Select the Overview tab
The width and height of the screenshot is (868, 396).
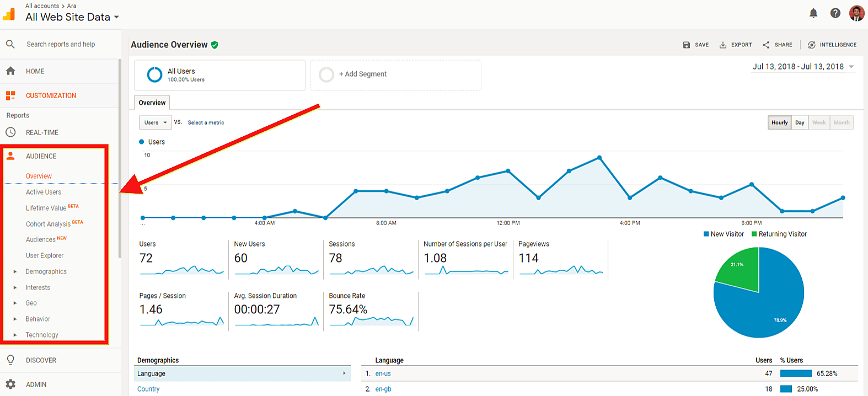[x=152, y=103]
